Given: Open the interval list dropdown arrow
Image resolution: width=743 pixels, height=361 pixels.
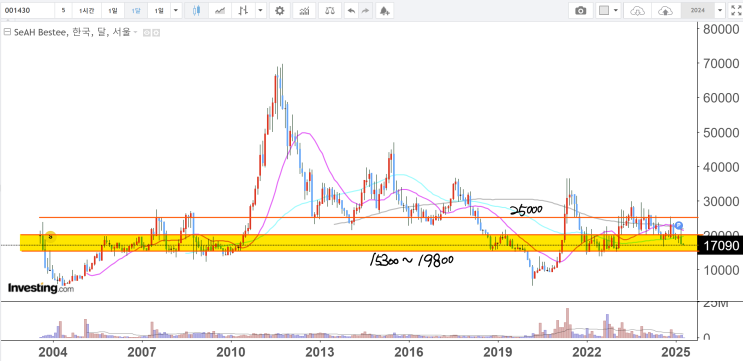Looking at the screenshot, I should pos(176,10).
